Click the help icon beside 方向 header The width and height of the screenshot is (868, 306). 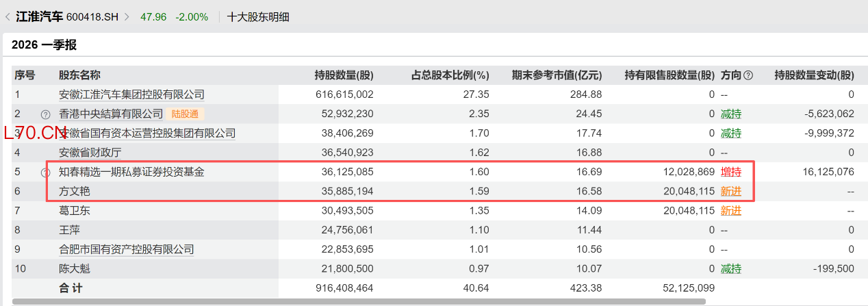[748, 75]
